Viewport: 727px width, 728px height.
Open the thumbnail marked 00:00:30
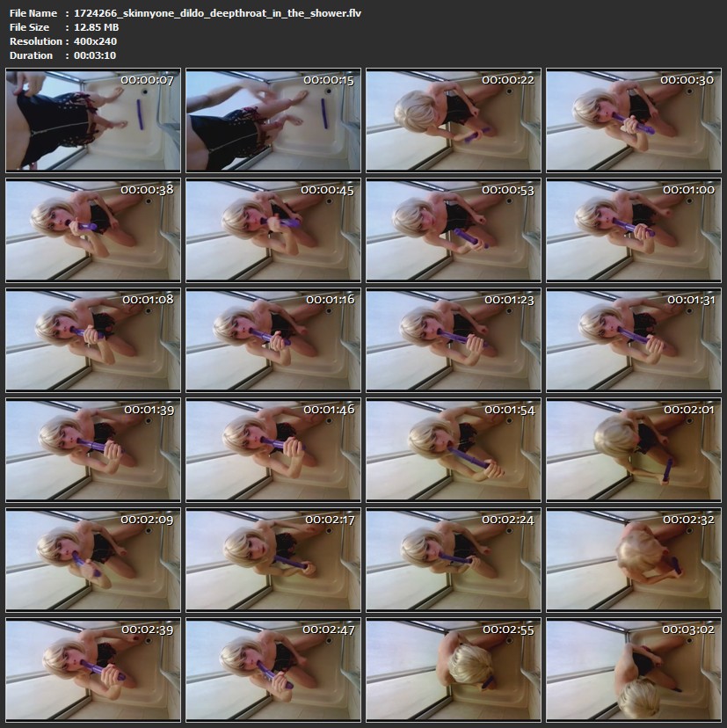[x=633, y=120]
